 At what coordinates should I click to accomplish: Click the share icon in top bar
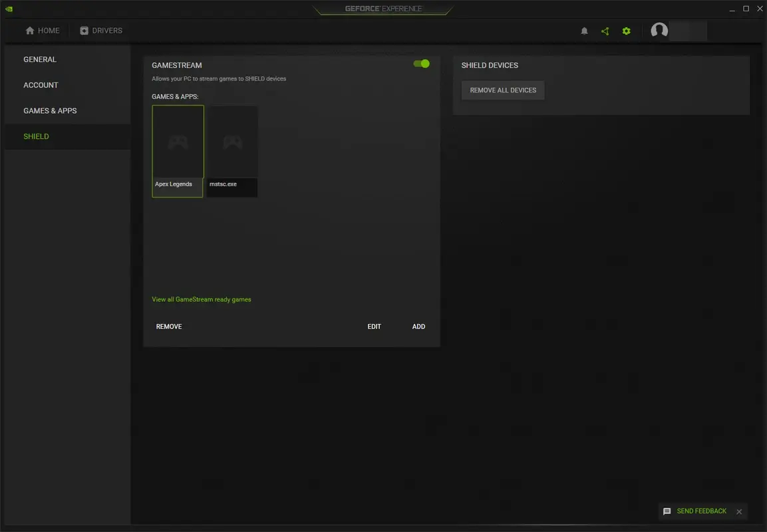605,31
